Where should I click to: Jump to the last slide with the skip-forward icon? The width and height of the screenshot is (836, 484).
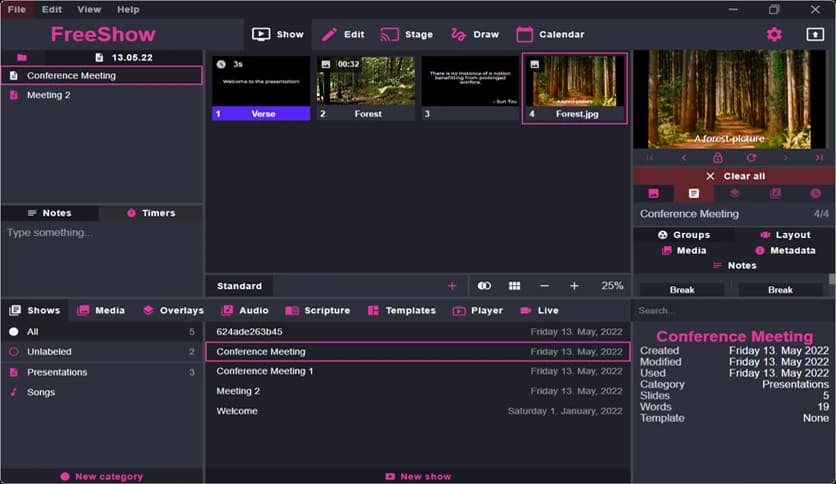(x=819, y=158)
